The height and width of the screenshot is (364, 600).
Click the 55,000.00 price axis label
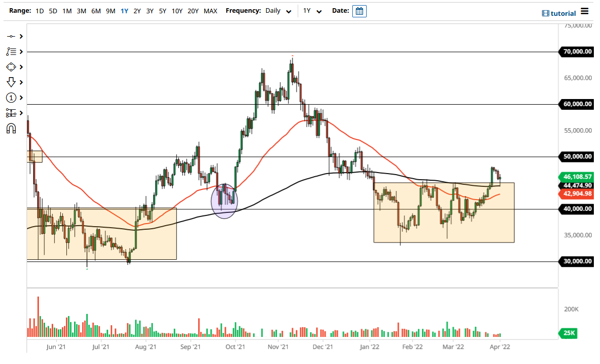578,131
